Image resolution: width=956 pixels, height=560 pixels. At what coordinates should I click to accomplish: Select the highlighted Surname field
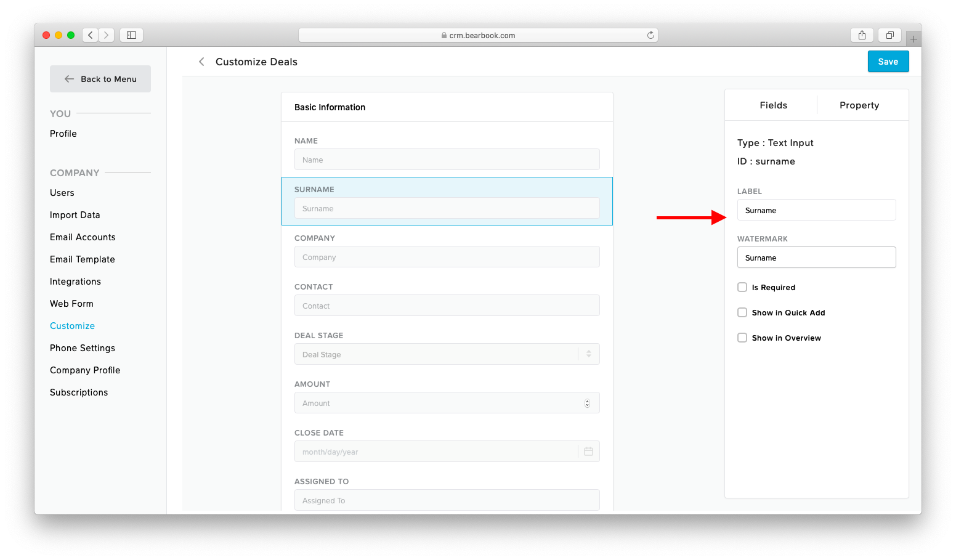point(447,208)
